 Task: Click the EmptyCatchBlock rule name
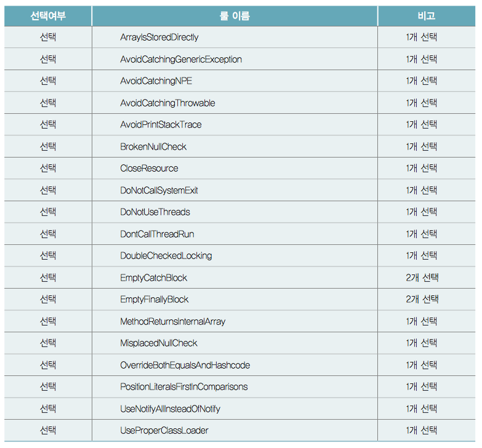(153, 278)
